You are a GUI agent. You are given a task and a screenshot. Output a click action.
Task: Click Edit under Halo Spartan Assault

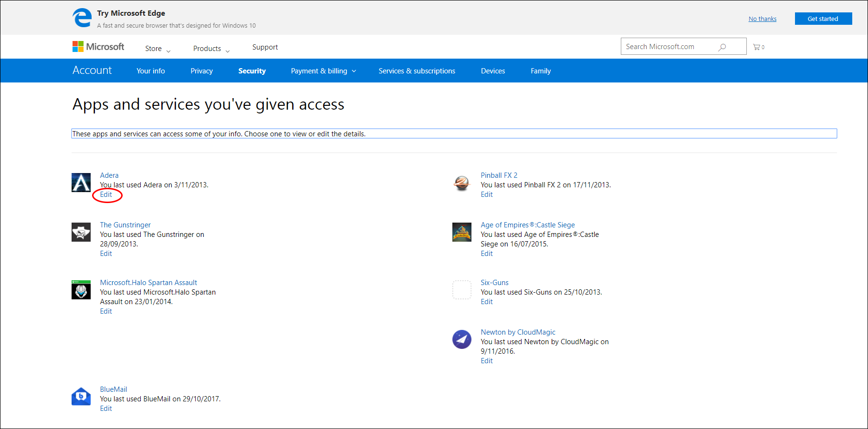[106, 311]
